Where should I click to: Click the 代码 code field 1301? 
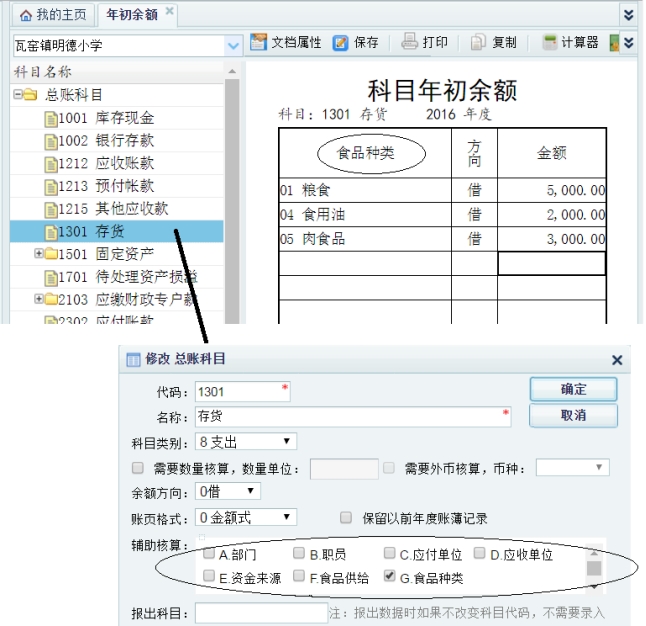[243, 392]
